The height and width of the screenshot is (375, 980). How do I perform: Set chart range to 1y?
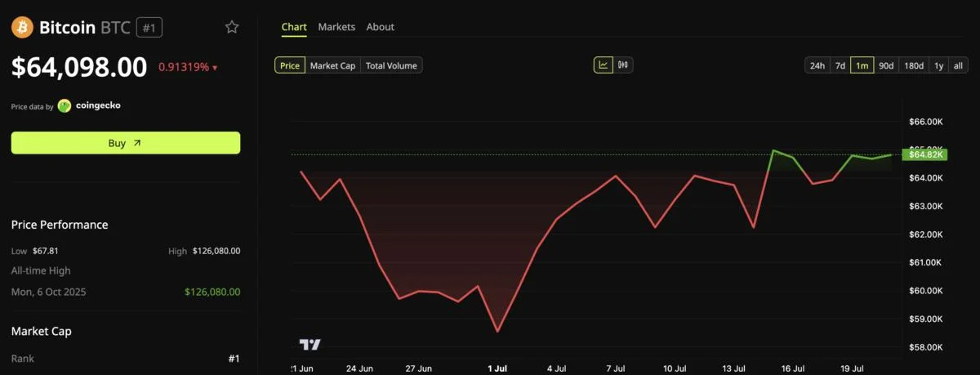(938, 65)
